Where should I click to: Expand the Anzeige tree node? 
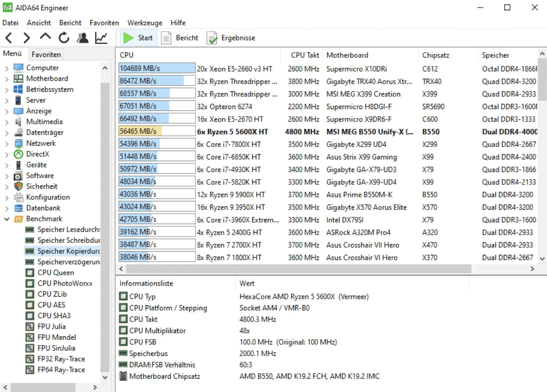click(7, 111)
